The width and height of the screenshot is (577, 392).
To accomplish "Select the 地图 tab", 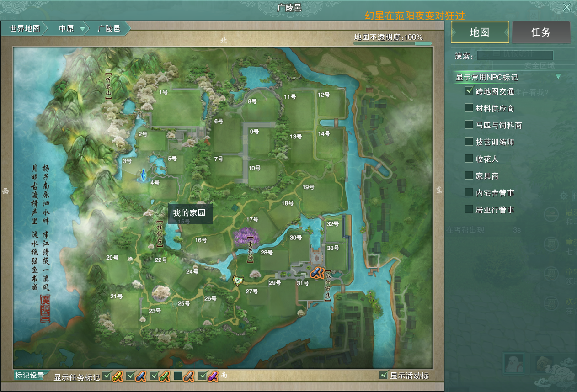I will (x=479, y=32).
